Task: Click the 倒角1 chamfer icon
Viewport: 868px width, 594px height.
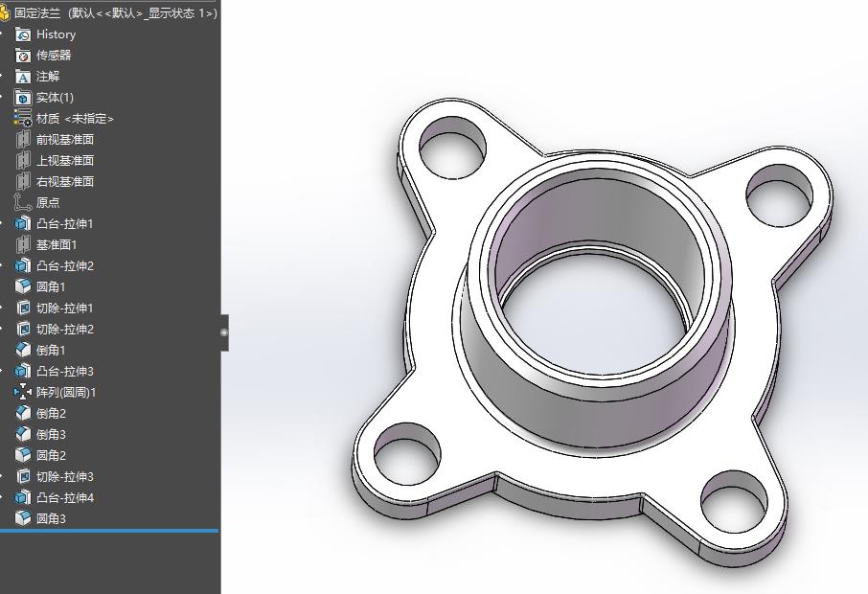Action: (23, 350)
